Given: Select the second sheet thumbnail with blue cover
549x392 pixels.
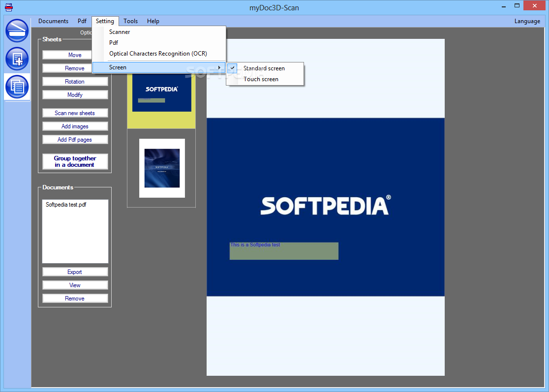Looking at the screenshot, I should [162, 168].
